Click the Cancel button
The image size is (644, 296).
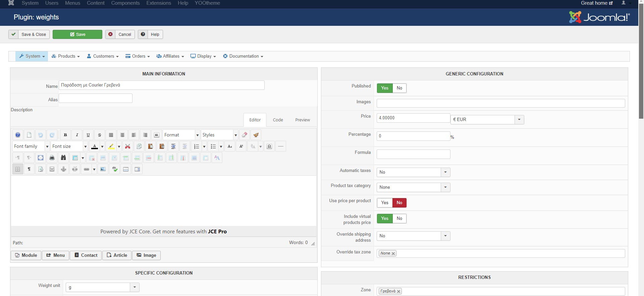pos(120,35)
